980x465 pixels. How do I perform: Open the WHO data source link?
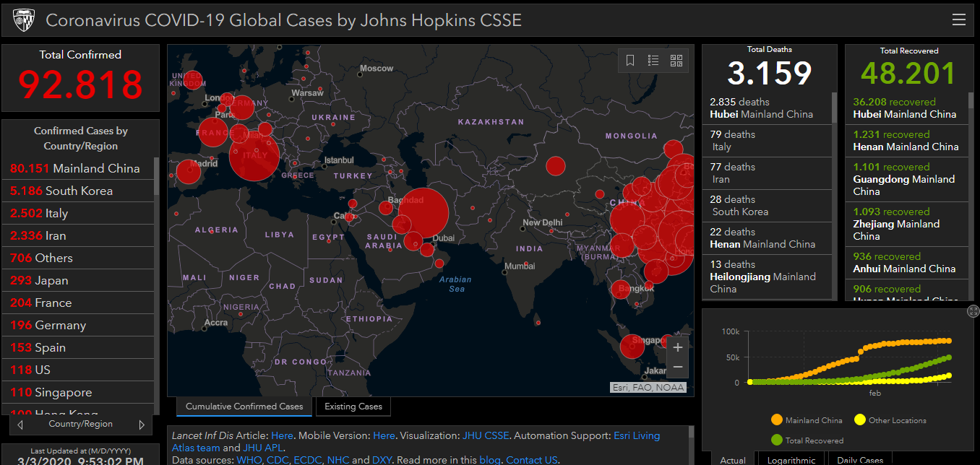pyautogui.click(x=249, y=460)
